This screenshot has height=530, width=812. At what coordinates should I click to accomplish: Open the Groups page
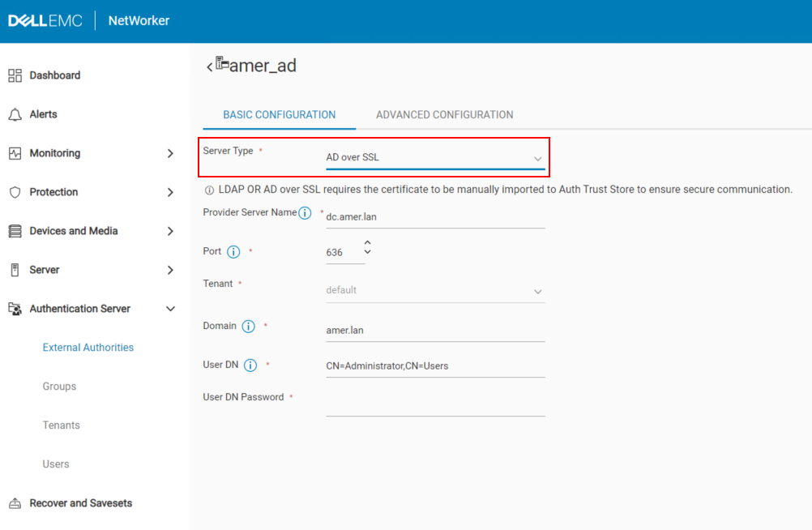[x=59, y=386]
